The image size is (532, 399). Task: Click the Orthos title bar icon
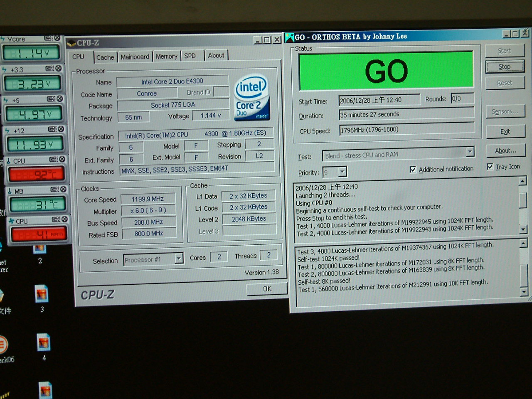pos(289,38)
